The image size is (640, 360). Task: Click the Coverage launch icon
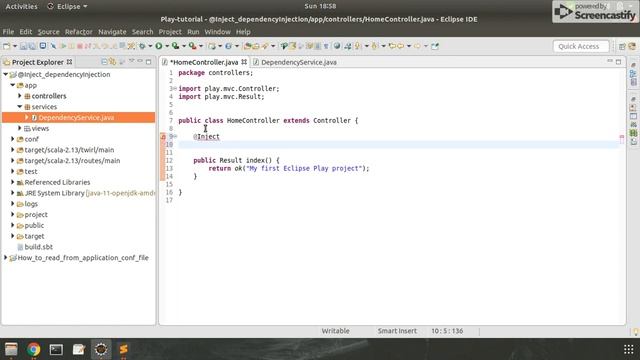[x=175, y=46]
